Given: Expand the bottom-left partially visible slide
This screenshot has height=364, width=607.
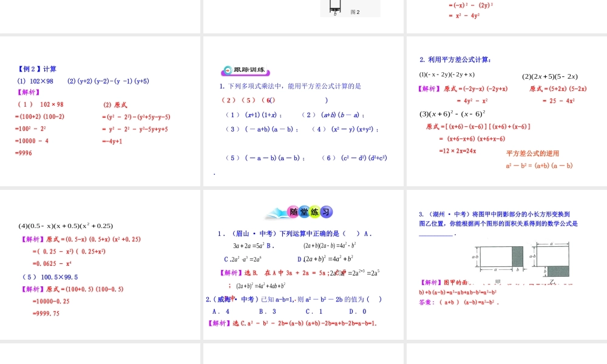Looking at the screenshot, I should click(x=100, y=355).
